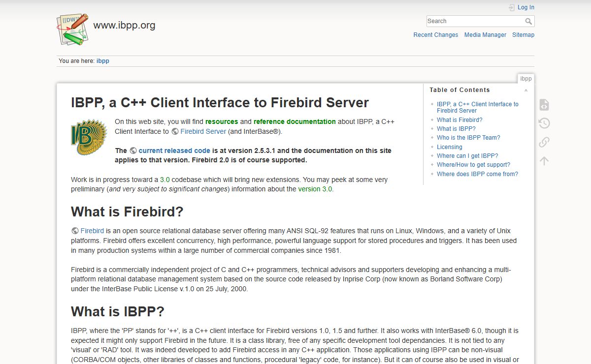The width and height of the screenshot is (591, 364).
Task: Click the globe icon before Firebird paragraph link
Action: coord(75,231)
